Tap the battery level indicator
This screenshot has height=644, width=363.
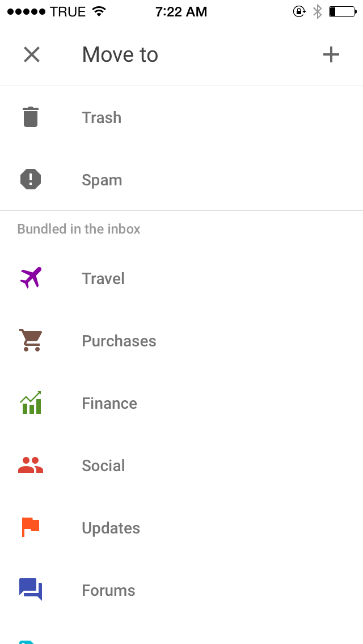click(342, 10)
